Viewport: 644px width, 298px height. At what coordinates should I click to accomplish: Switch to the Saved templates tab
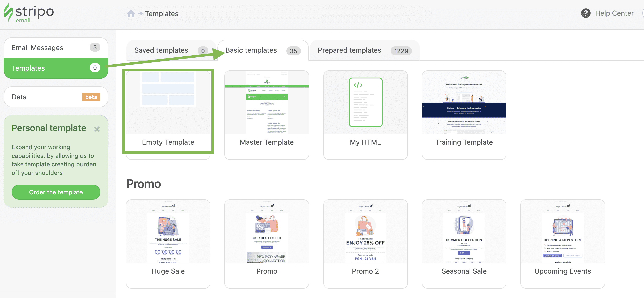[161, 50]
